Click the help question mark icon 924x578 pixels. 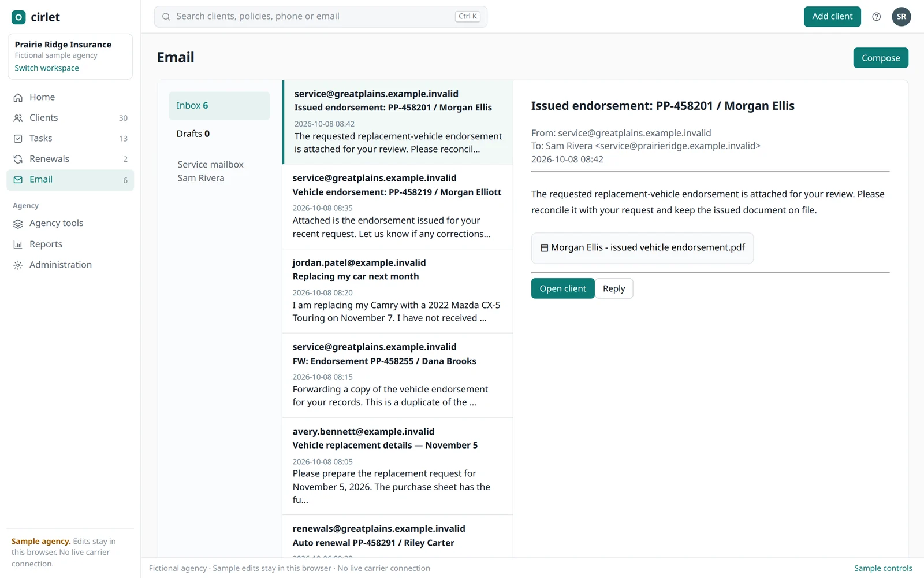876,17
